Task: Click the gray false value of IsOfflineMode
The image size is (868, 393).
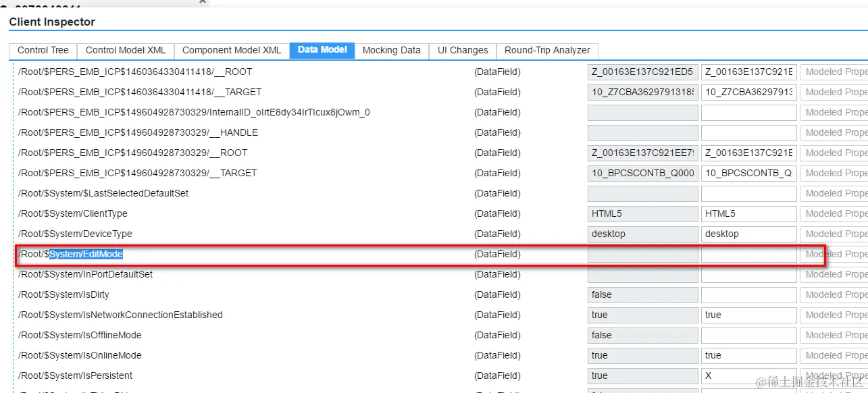Action: 643,336
